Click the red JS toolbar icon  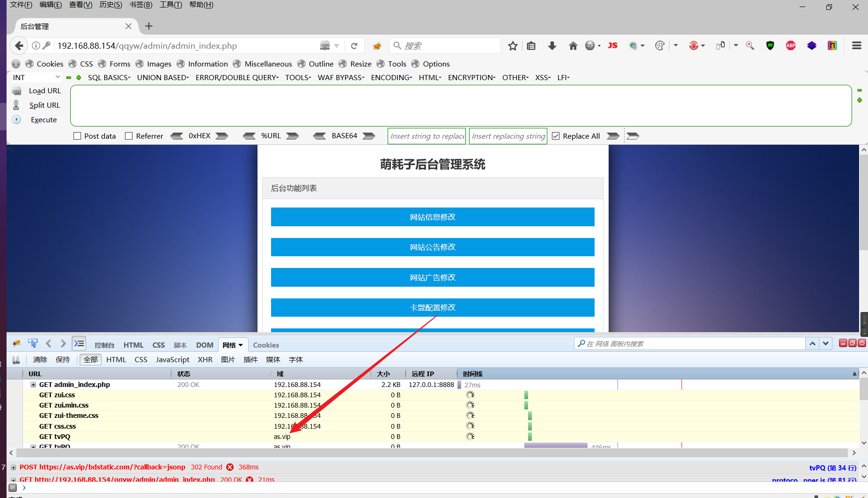pos(612,45)
